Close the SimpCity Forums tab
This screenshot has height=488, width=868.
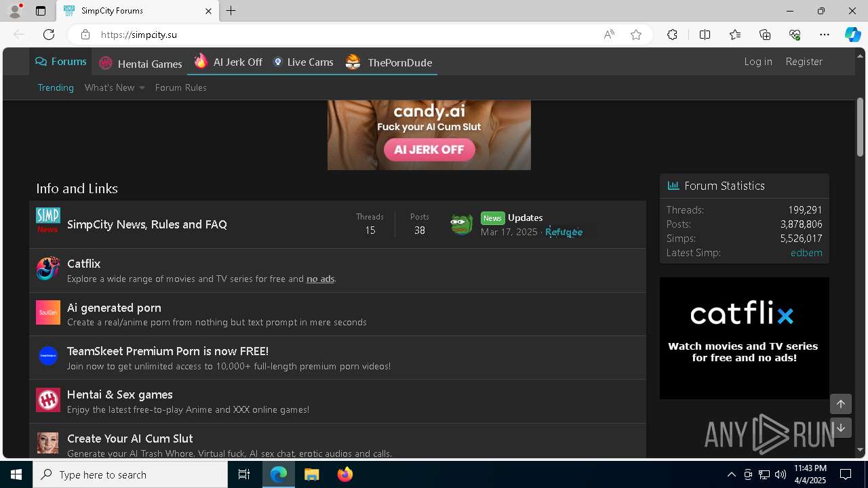coord(208,11)
